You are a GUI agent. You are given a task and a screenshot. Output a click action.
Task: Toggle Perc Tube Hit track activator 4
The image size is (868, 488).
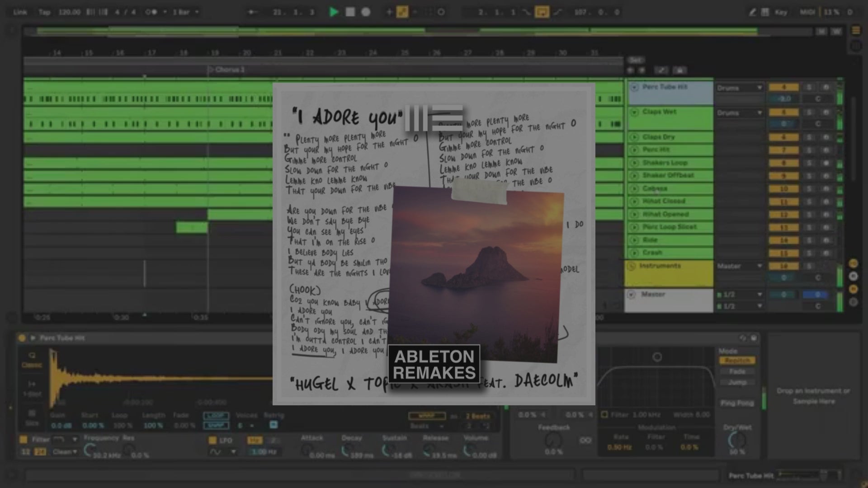(783, 87)
